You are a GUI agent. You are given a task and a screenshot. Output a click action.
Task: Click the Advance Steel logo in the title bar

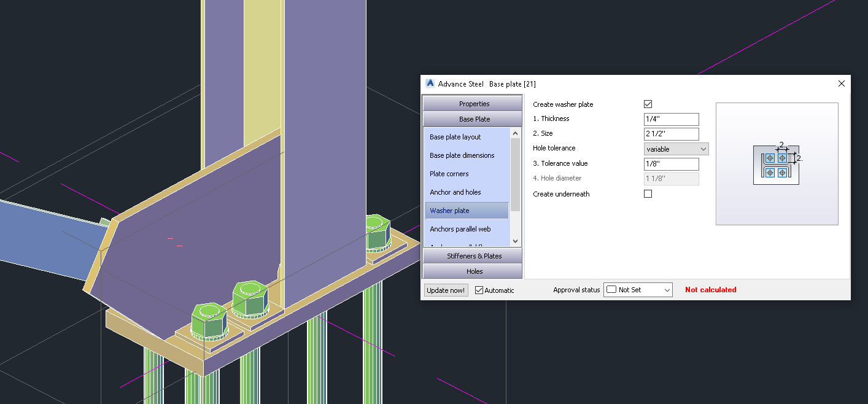click(x=430, y=84)
